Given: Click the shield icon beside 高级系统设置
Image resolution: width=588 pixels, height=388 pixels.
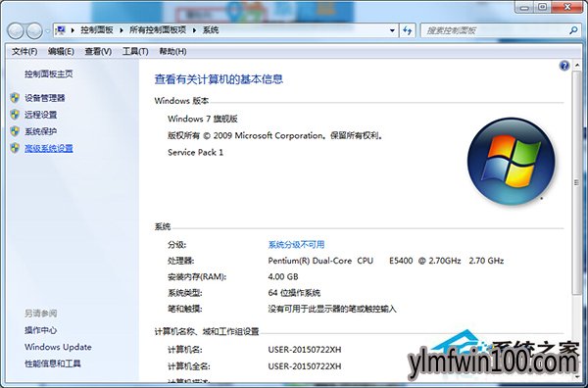Looking at the screenshot, I should click(x=15, y=148).
